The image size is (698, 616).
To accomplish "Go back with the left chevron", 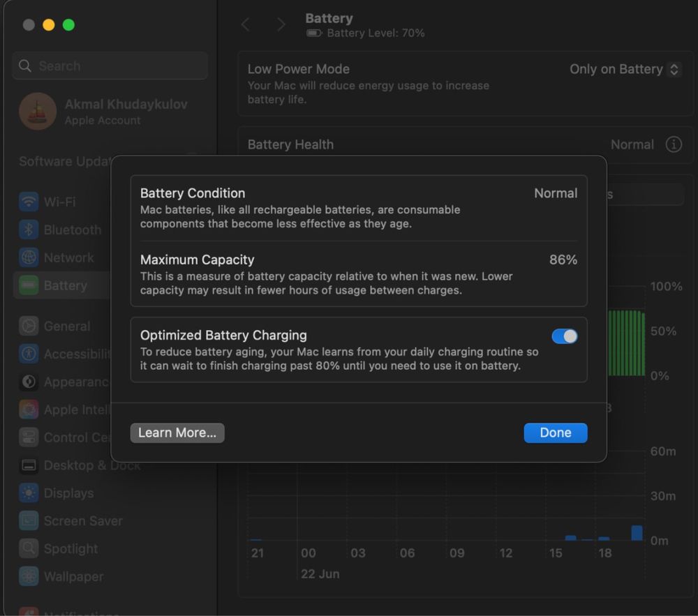I will 245,24.
